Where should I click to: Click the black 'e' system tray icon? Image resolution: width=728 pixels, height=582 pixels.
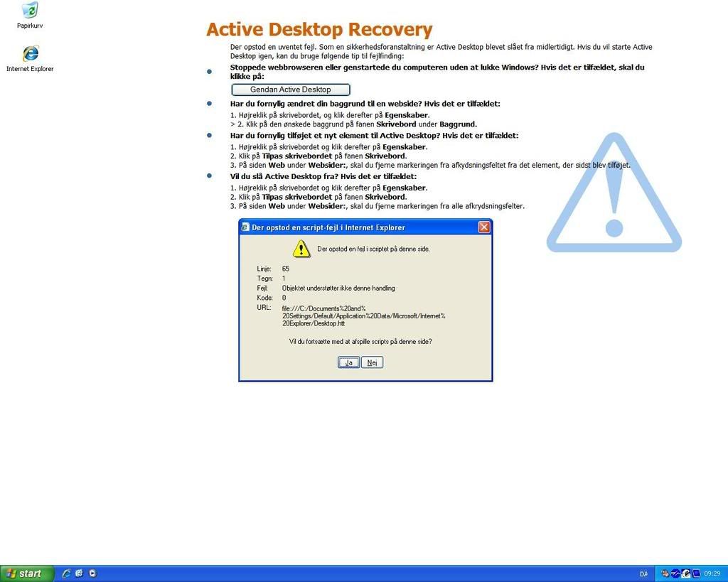coord(686,573)
